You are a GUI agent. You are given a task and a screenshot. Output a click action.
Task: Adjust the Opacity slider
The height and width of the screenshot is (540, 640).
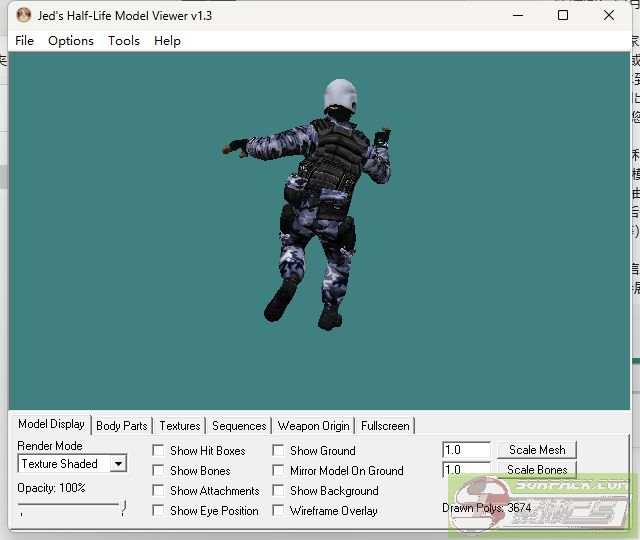click(123, 509)
